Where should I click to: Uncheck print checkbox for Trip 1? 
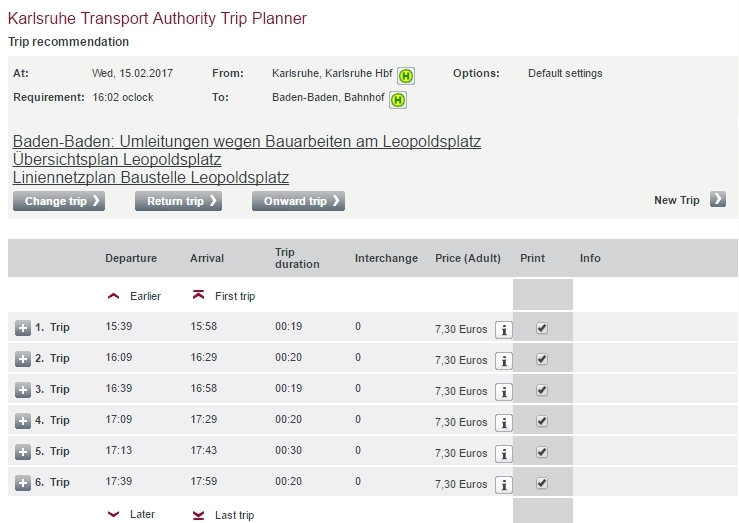pyautogui.click(x=542, y=328)
